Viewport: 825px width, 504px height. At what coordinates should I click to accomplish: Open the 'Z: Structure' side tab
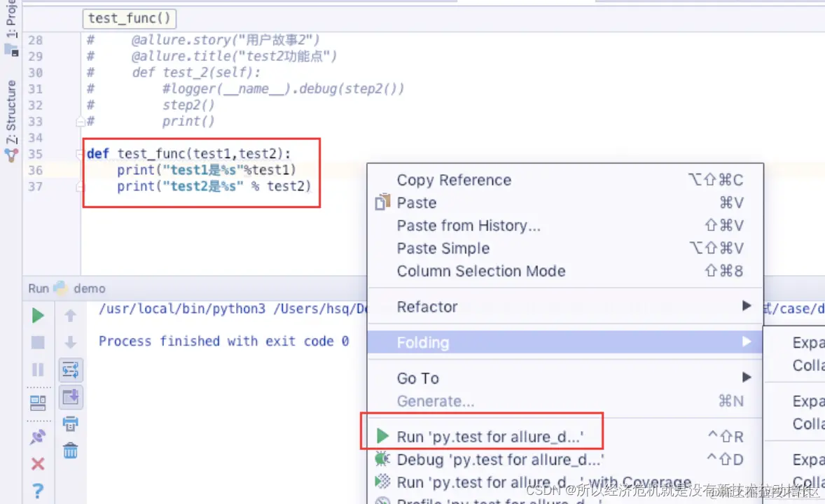click(11, 111)
